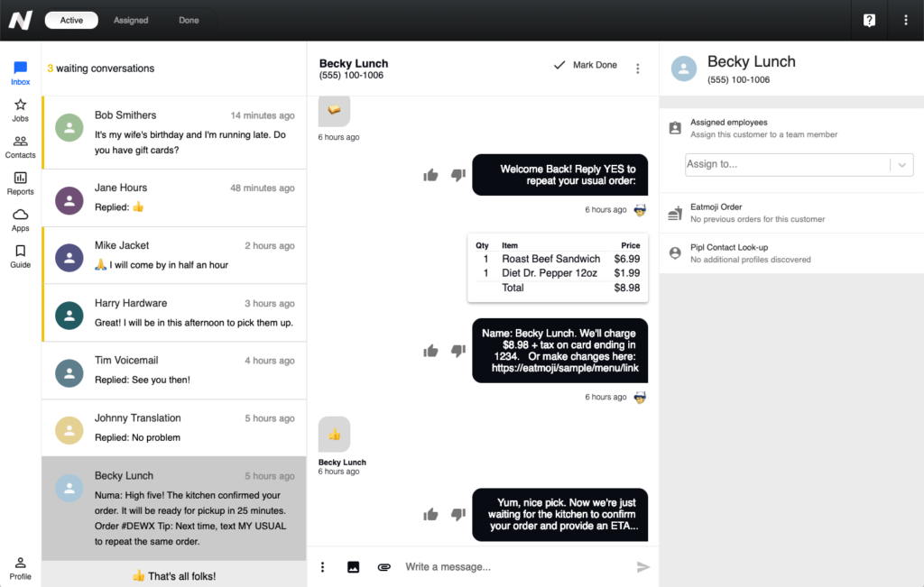Open the Guide section
This screenshot has width=924, height=587.
pos(20,256)
